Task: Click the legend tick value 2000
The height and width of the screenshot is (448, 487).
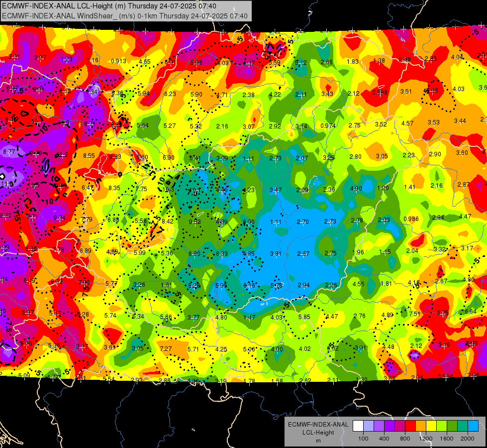Action: point(468,439)
